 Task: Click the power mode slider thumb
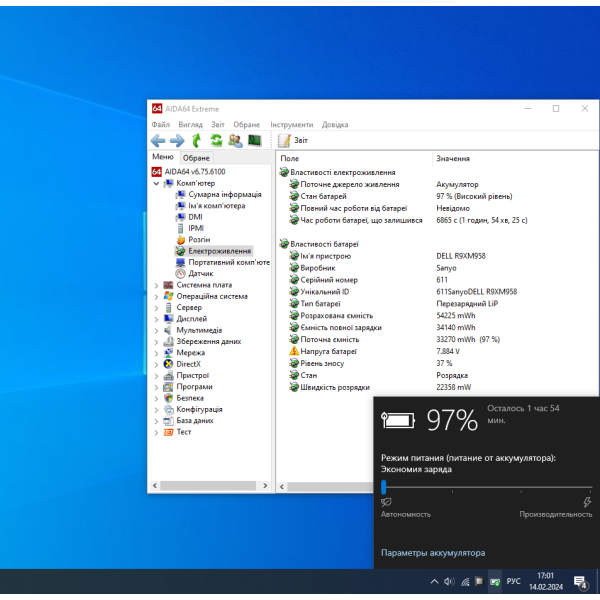tap(384, 487)
